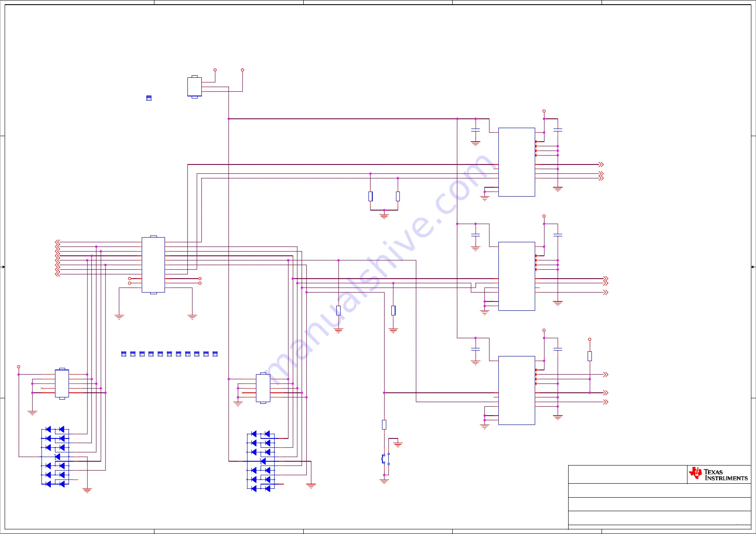Select ground symbol below the grounded resistor pair
This screenshot has width=756, height=534.
pos(384,216)
